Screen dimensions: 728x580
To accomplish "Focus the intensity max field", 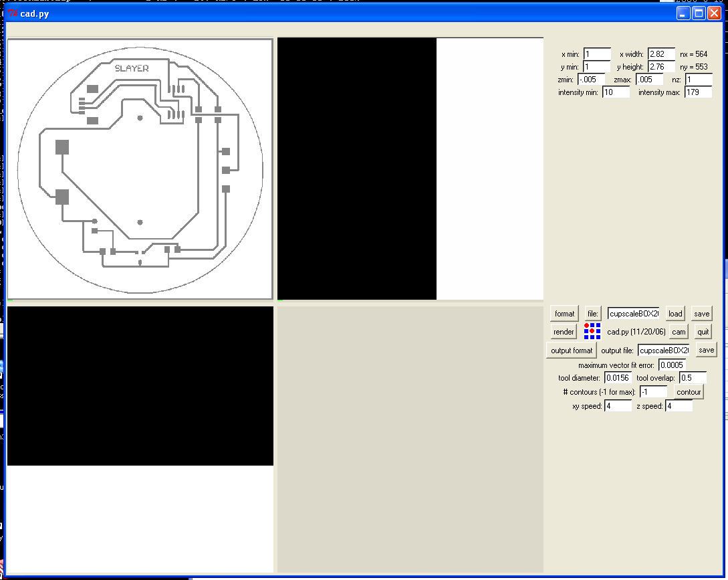I will point(698,92).
